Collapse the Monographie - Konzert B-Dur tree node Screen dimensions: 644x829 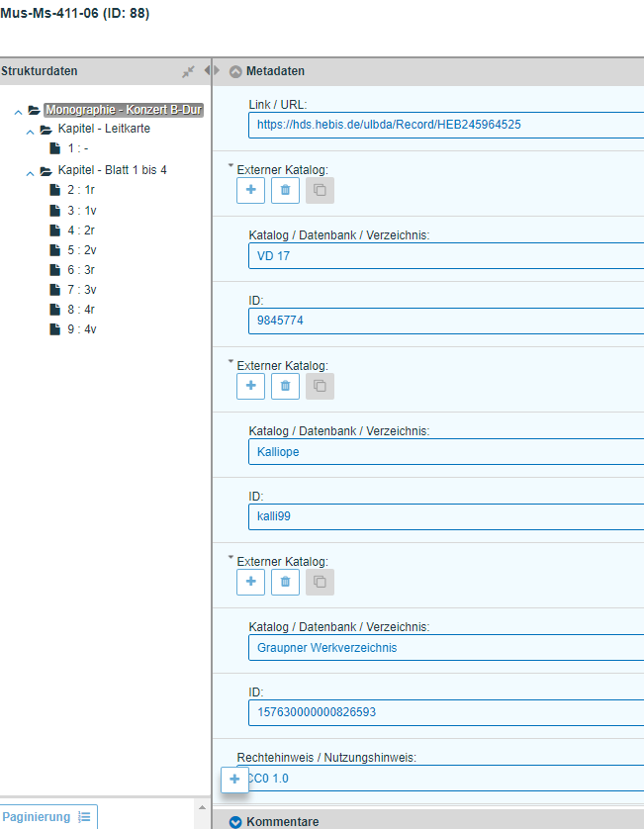18,111
